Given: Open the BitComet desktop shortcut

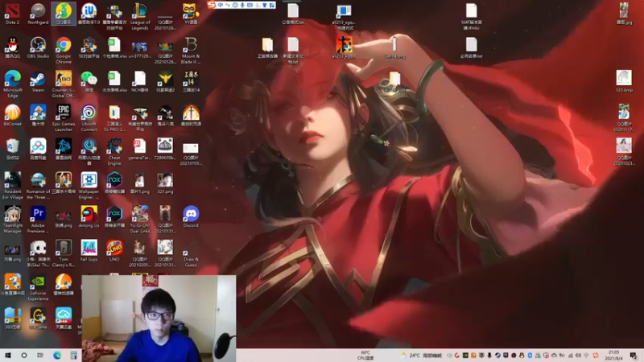Looking at the screenshot, I should click(12, 115).
